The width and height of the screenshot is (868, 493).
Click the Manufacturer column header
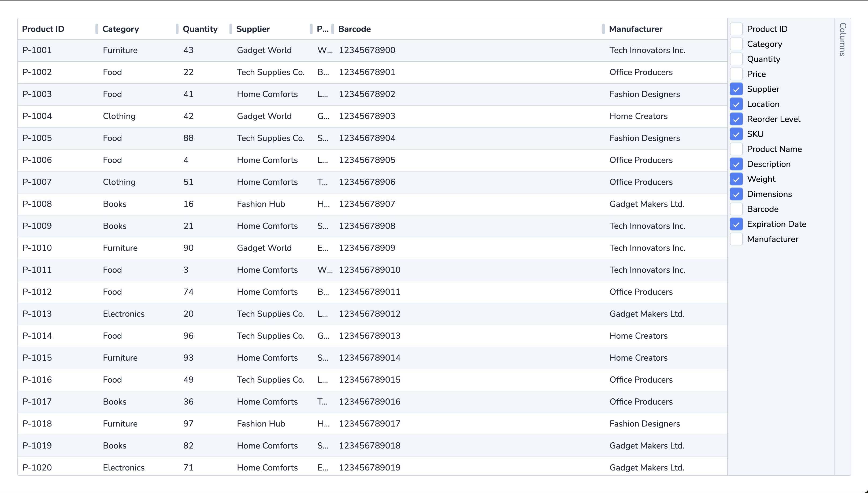click(635, 29)
